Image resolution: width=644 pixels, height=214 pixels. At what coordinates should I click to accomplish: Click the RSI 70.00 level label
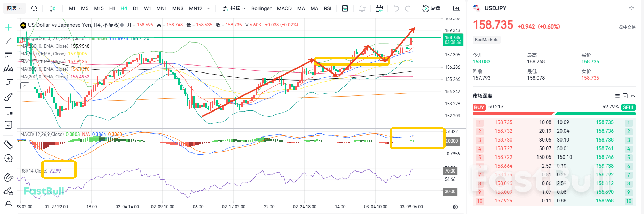pyautogui.click(x=450, y=171)
